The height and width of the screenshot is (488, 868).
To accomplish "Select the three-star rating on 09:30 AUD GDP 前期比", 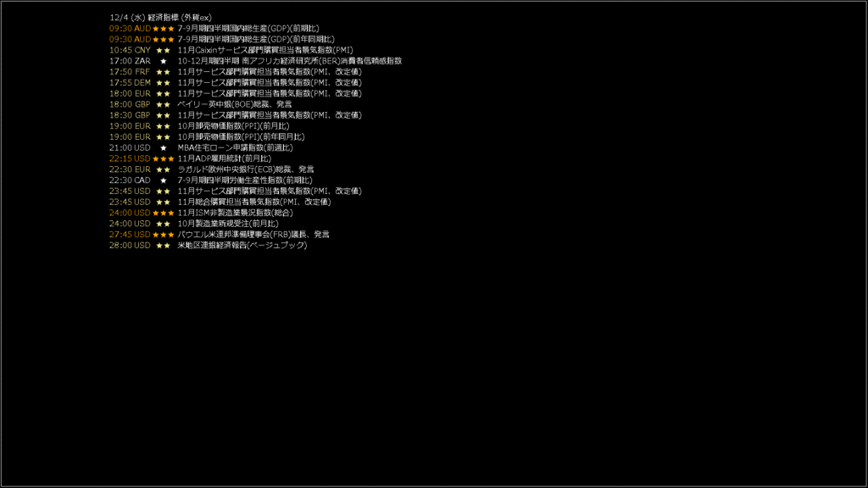I will pos(164,28).
